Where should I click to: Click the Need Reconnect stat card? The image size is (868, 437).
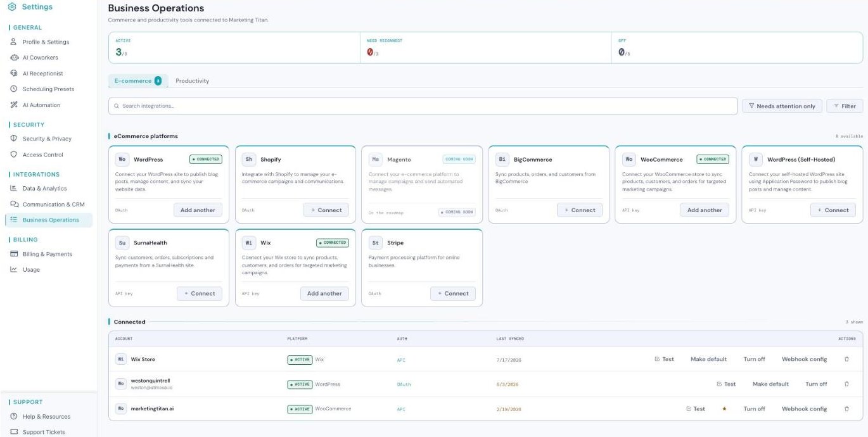coord(485,48)
